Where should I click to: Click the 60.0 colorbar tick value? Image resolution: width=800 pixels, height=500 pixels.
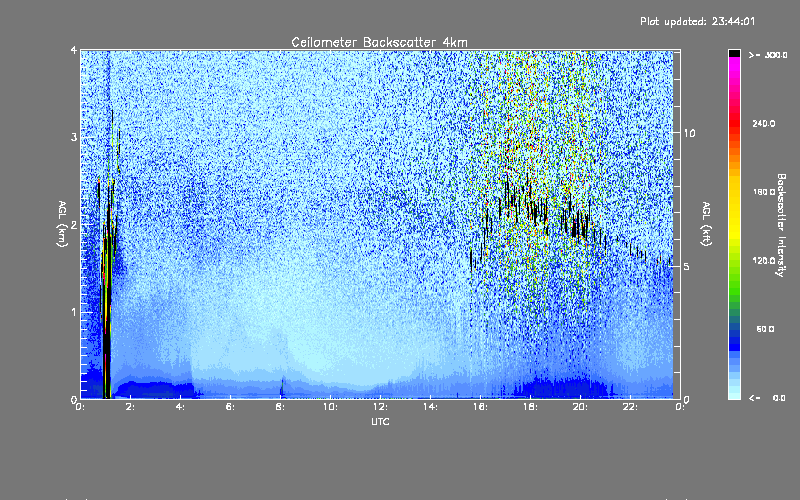(765, 329)
